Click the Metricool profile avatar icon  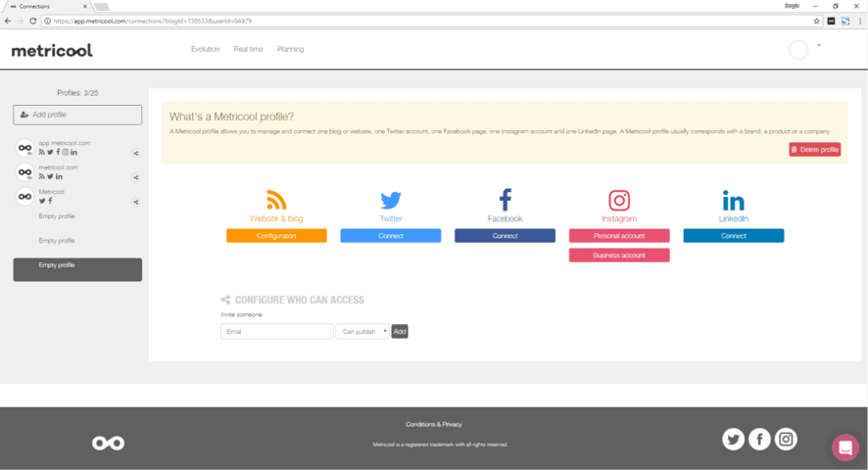click(x=24, y=197)
